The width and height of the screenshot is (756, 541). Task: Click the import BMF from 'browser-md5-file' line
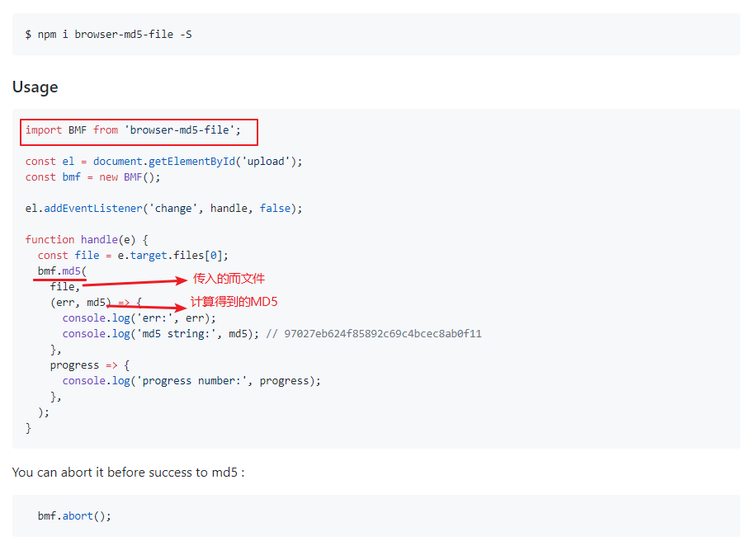pyautogui.click(x=133, y=130)
